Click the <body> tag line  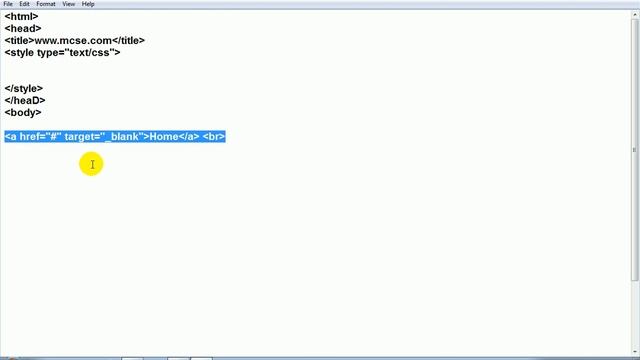pos(23,113)
